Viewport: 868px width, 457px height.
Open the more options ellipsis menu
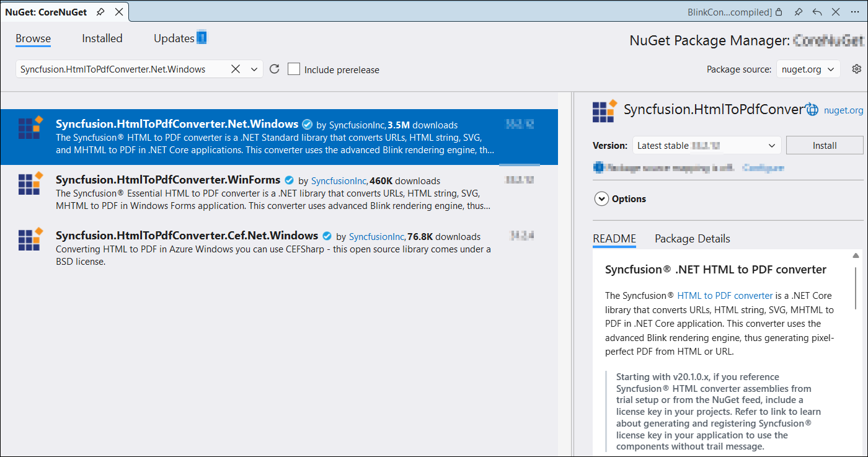[856, 12]
